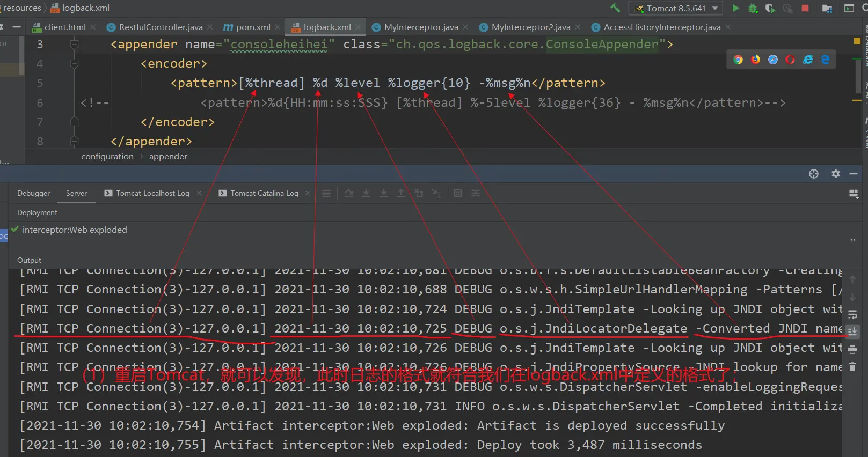
Task: Open preview in Firefox browser
Action: (x=755, y=60)
